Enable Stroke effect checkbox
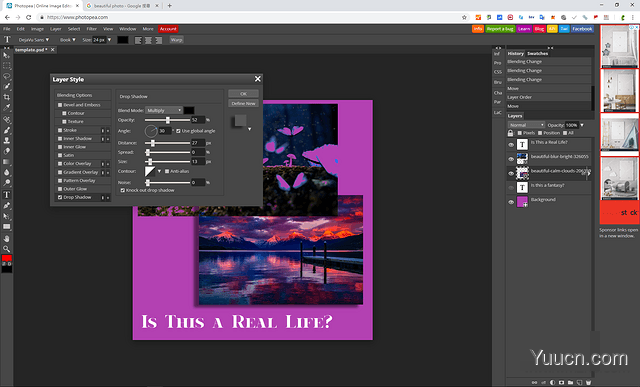Viewport: 640px width, 387px height. pos(60,130)
